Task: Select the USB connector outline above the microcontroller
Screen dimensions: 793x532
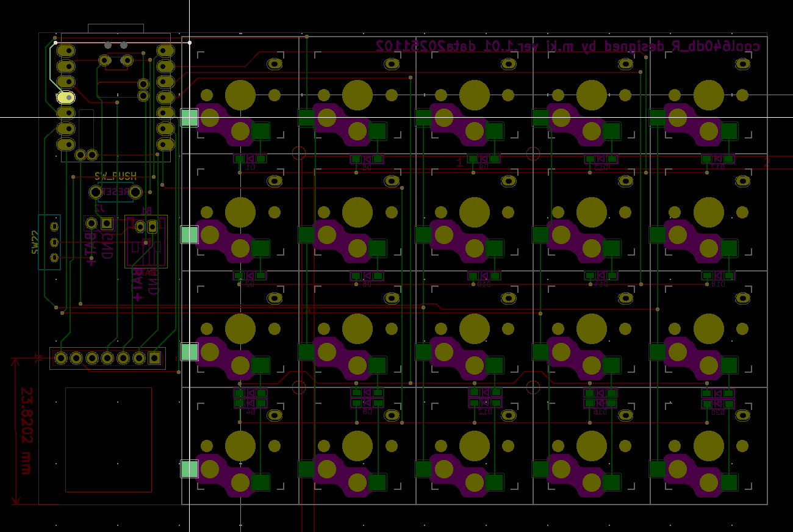Action: (x=116, y=28)
